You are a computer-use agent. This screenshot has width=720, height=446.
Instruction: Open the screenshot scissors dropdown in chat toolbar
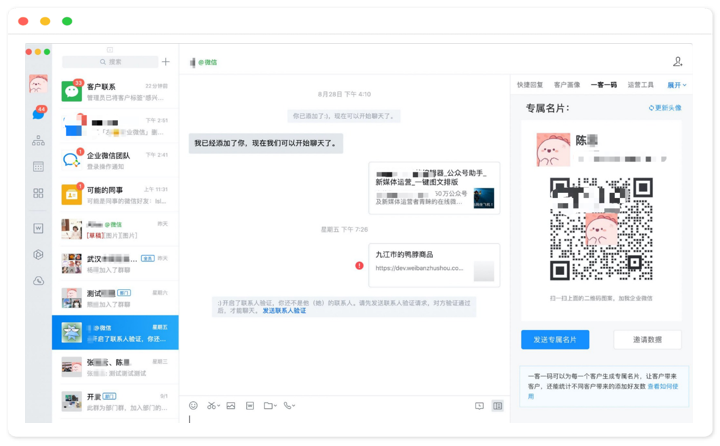pos(213,406)
